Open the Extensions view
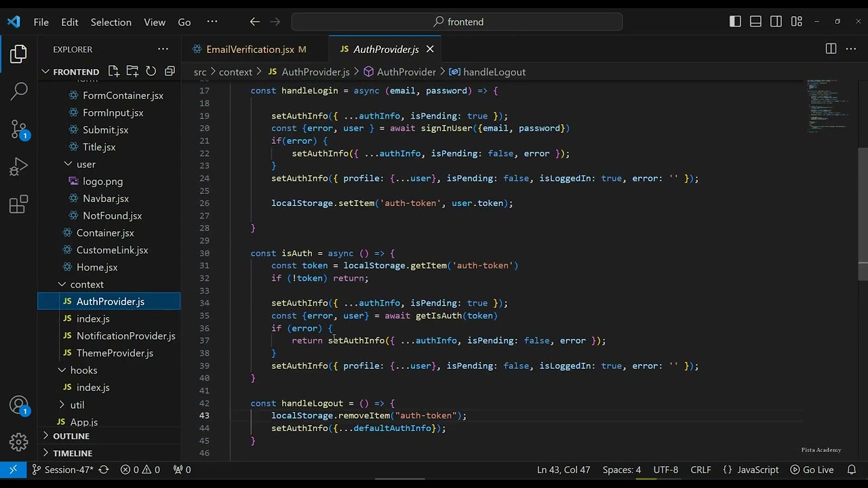Viewport: 868px width, 488px height. pyautogui.click(x=19, y=204)
